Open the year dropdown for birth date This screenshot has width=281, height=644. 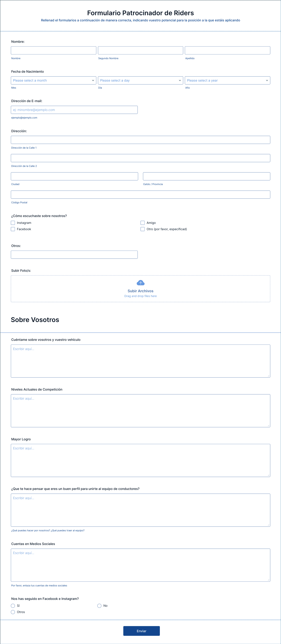pyautogui.click(x=227, y=80)
